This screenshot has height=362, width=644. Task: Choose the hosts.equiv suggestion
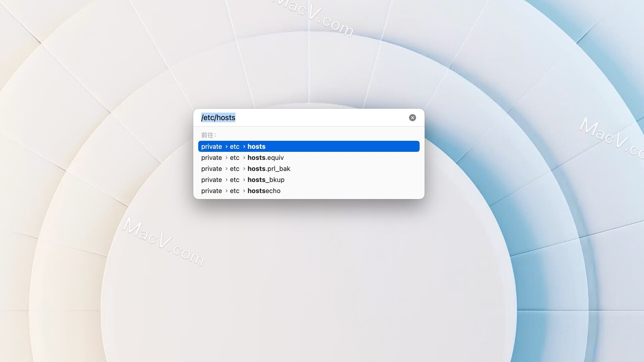coord(309,158)
